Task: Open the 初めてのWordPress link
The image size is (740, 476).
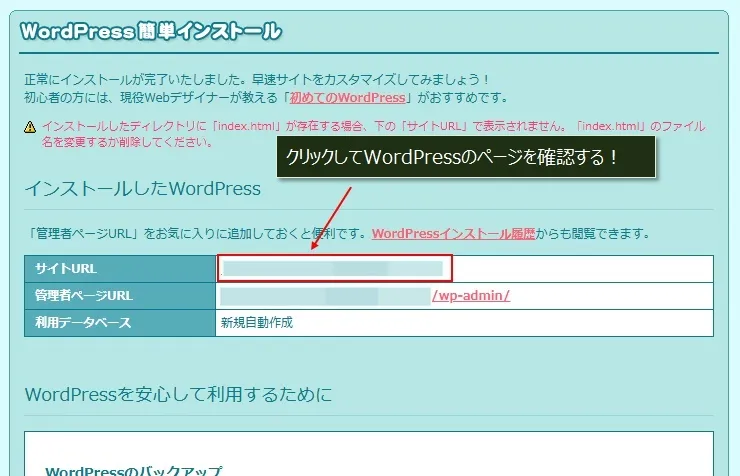Action: pos(347,98)
